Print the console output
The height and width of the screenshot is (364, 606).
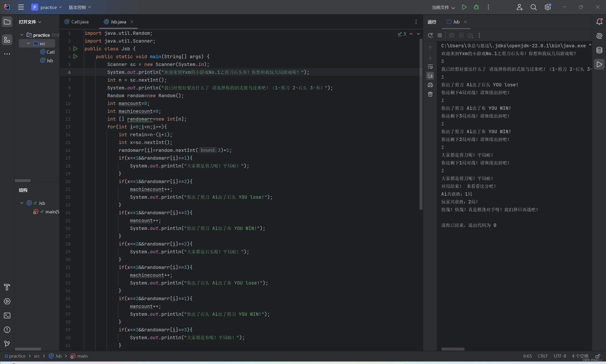tap(430, 85)
